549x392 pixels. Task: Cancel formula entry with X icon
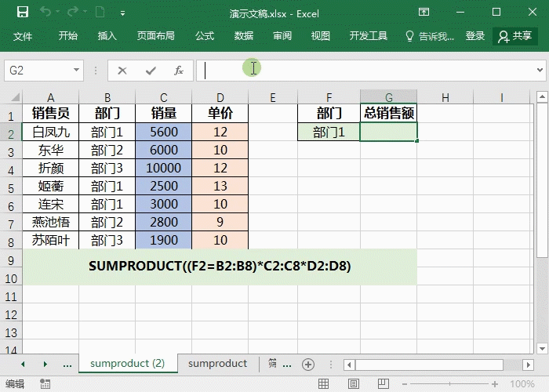[x=122, y=71]
